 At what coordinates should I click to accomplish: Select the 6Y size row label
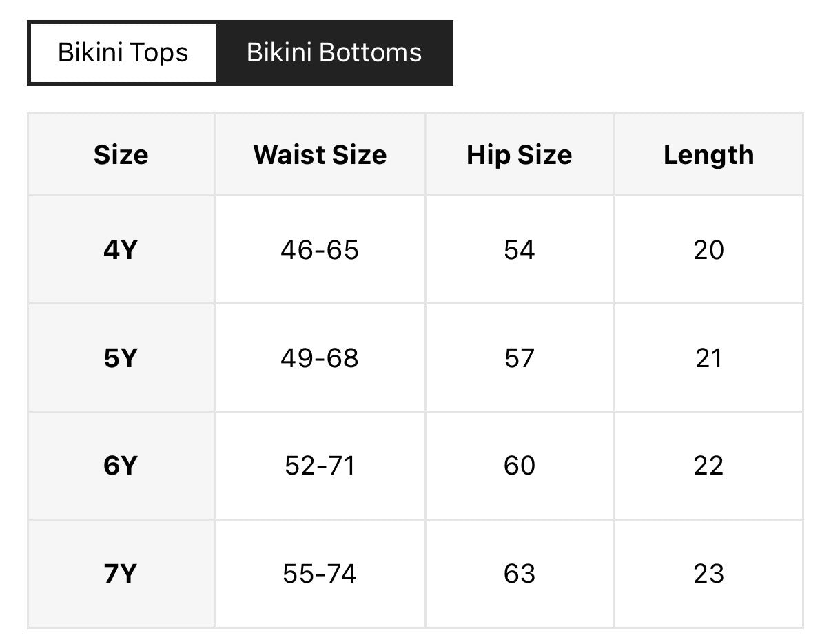121,466
